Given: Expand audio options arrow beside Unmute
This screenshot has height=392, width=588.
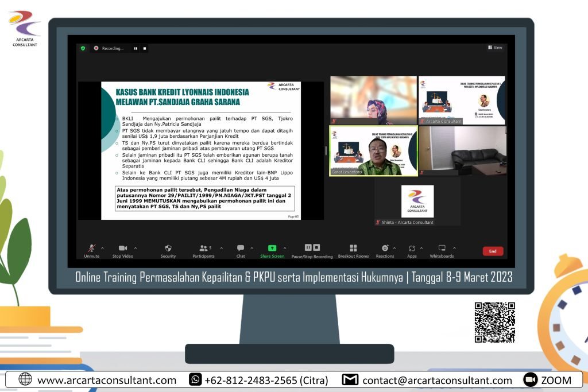Looking at the screenshot, I should pyautogui.click(x=102, y=248).
